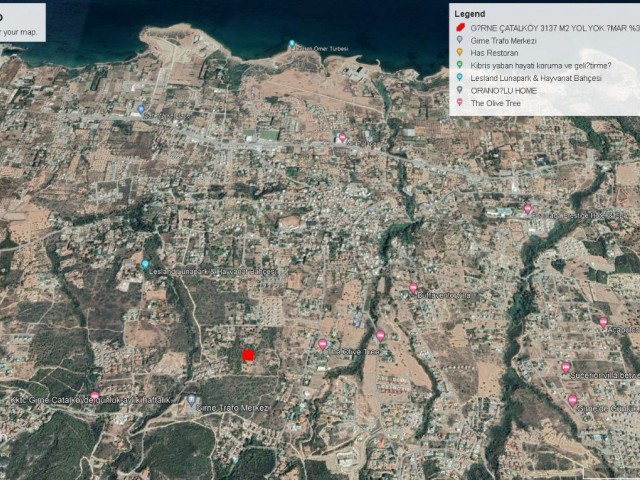Viewport: 640px width, 480px height.
Task: Select legend entry 'Kıbrıs yaban hayatı koruma'
Action: point(541,66)
